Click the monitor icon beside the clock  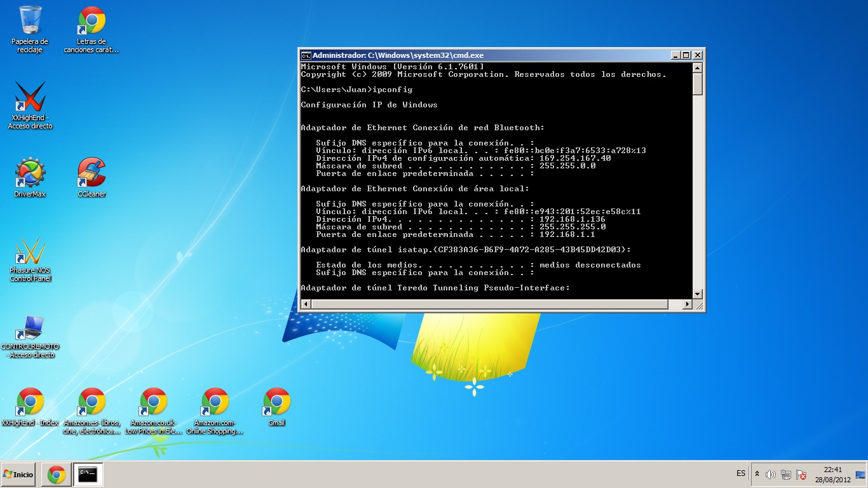[x=860, y=474]
